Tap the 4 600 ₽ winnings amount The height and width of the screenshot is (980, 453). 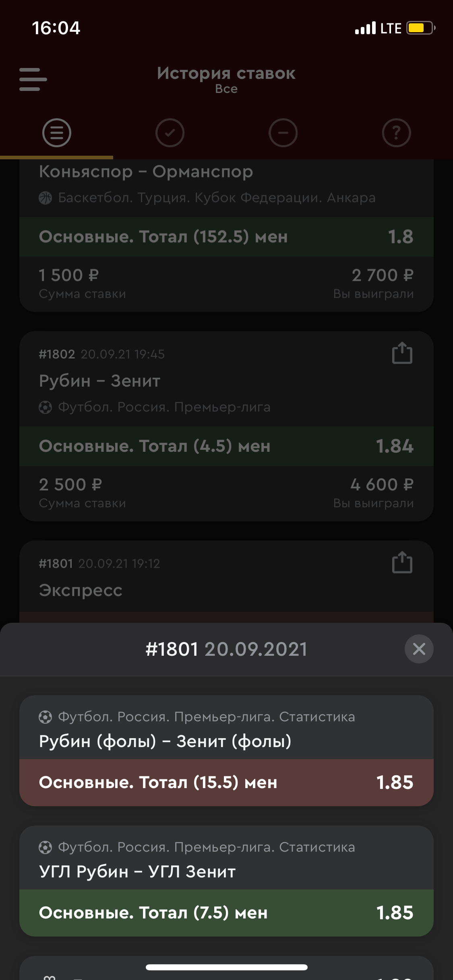click(382, 485)
